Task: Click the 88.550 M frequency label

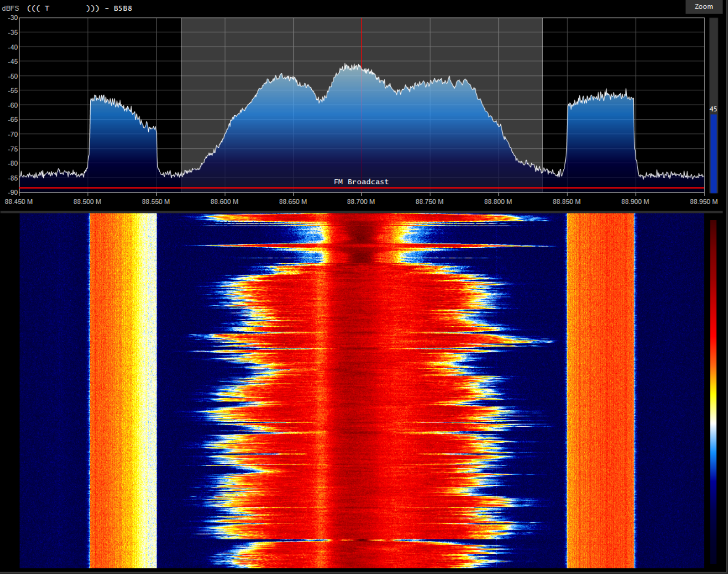Action: click(156, 202)
